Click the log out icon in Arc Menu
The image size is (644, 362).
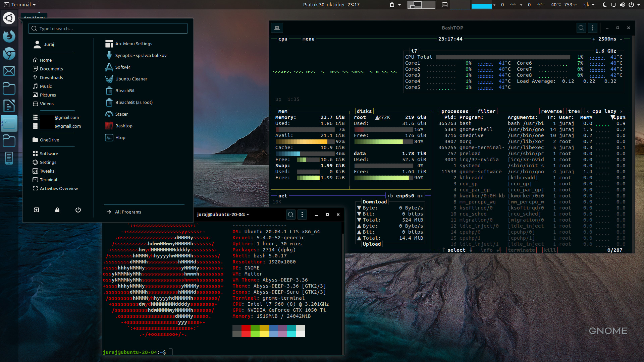pyautogui.click(x=37, y=210)
